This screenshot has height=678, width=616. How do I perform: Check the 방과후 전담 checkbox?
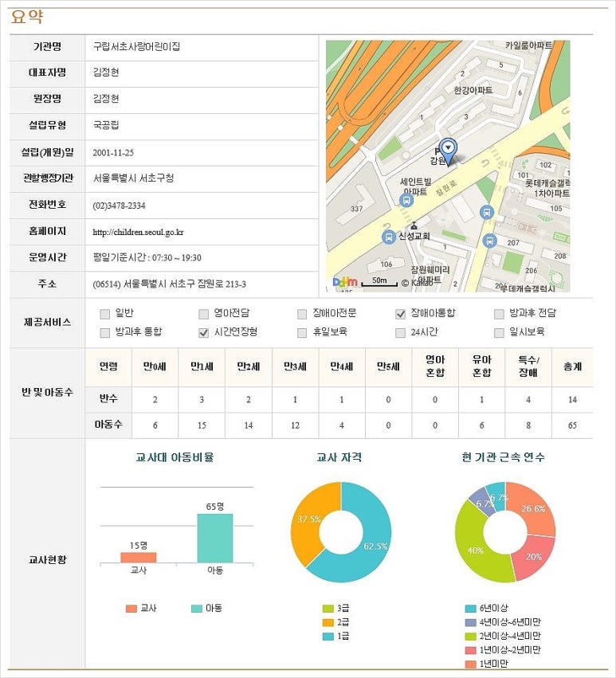pos(499,314)
